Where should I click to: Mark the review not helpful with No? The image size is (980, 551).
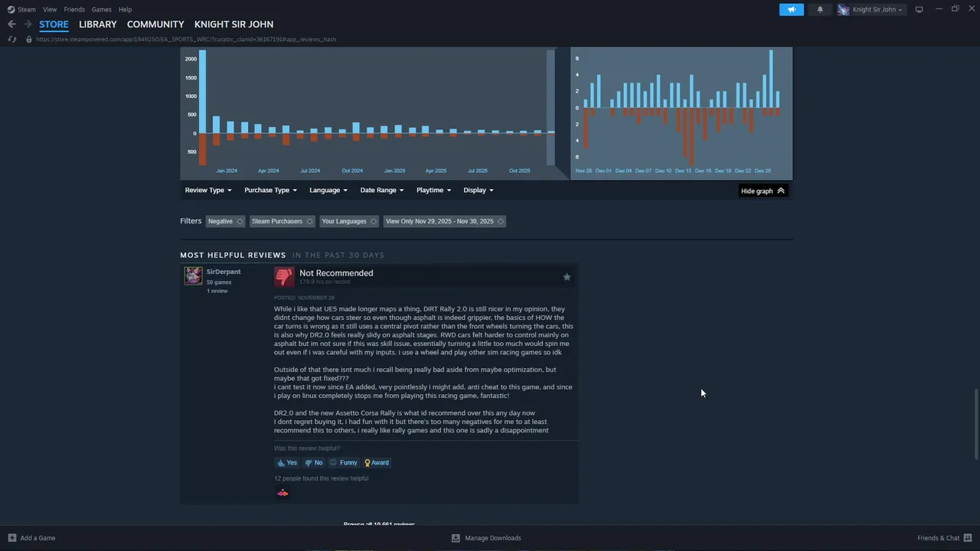click(314, 462)
